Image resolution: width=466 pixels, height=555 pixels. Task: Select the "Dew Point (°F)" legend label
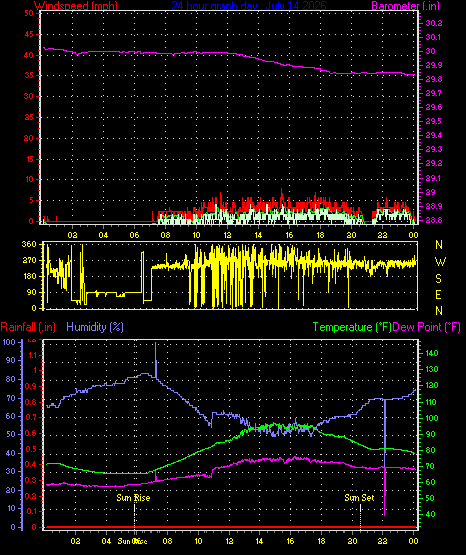click(427, 327)
